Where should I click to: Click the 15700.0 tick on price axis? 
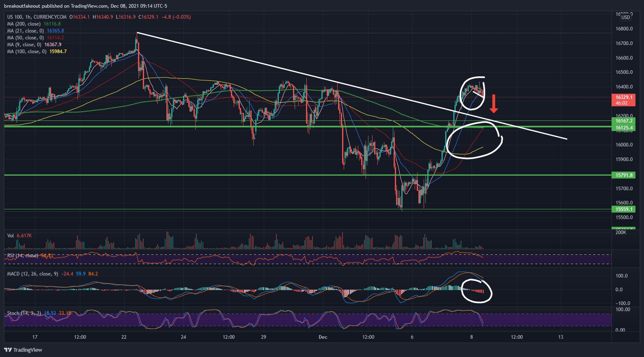pos(624,189)
